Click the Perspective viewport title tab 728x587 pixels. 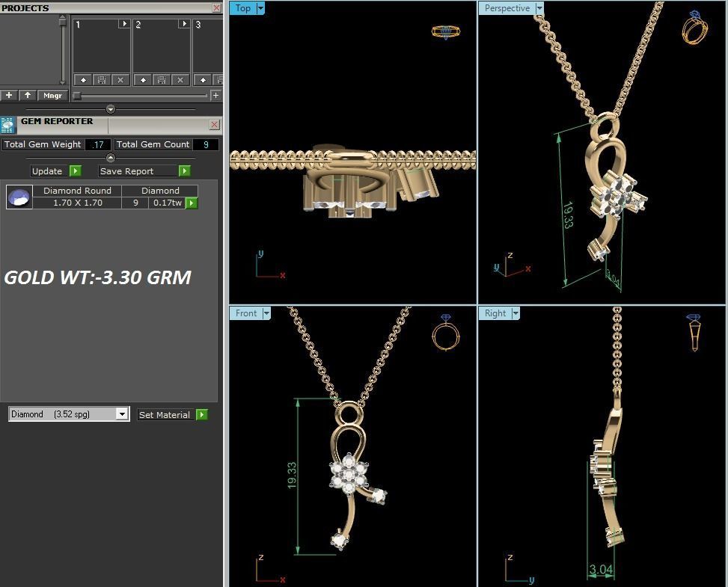[x=507, y=8]
